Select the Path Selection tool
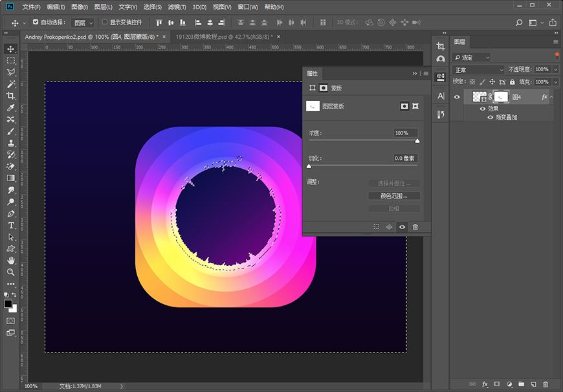Screen dimensions: 563x392 pos(11,237)
